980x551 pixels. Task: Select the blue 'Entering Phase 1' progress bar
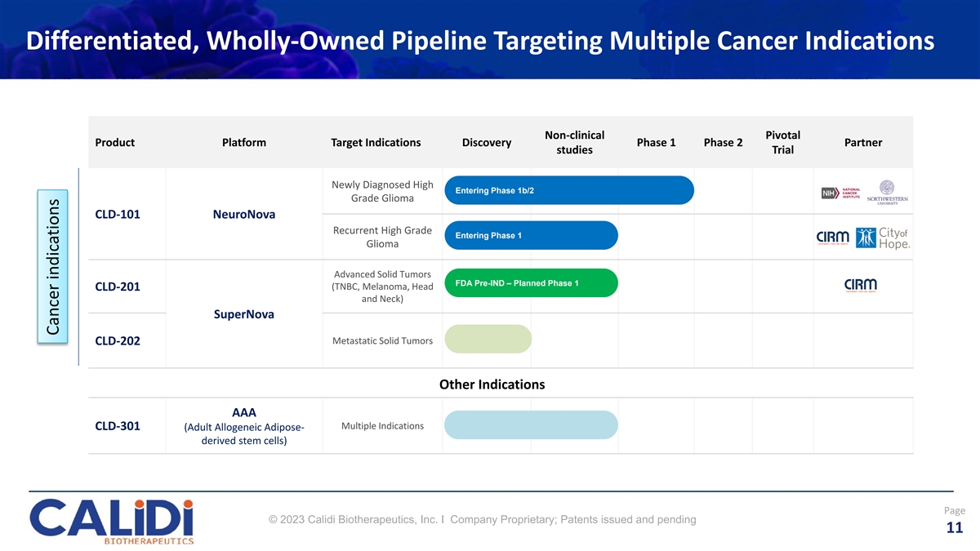point(531,236)
